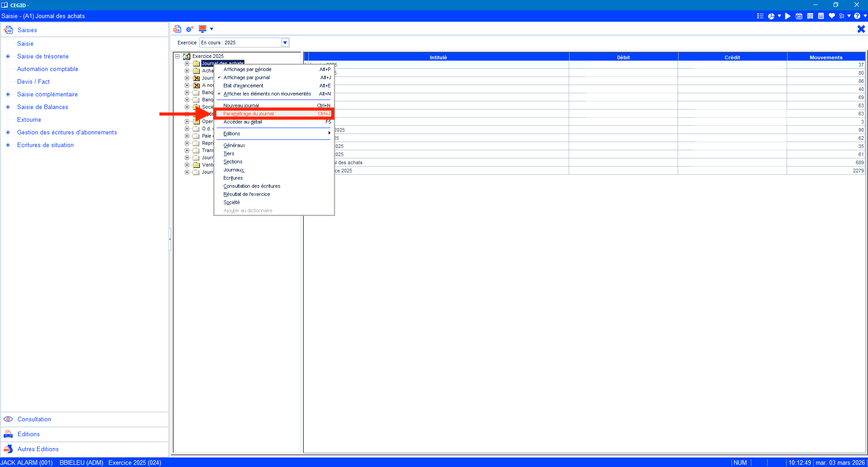868x467 pixels.
Task: Open the calculator icon
Action: pyautogui.click(x=821, y=16)
